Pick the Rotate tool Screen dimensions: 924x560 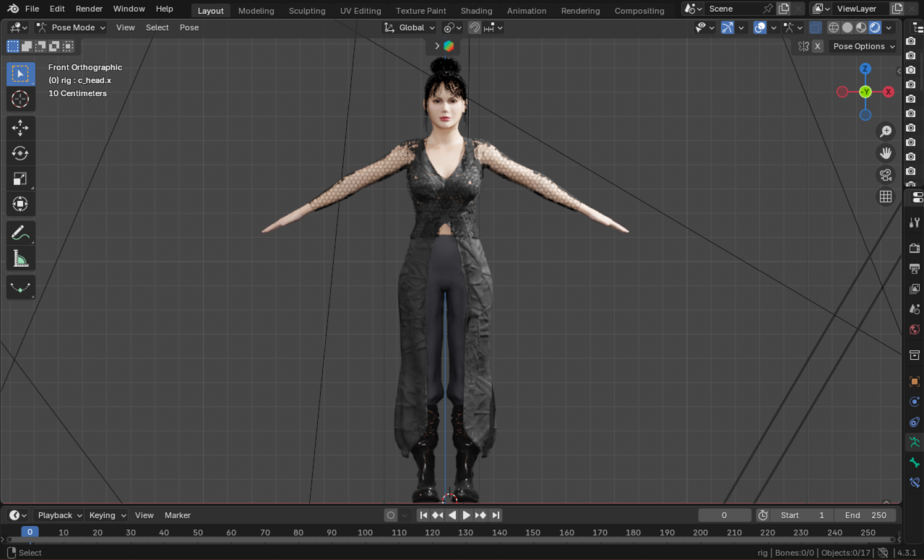click(x=20, y=153)
